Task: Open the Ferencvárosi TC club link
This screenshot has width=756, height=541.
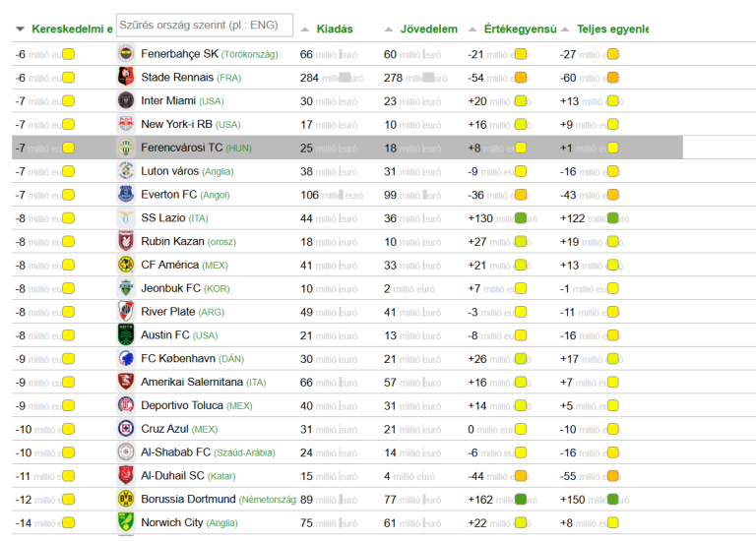Action: pos(181,148)
